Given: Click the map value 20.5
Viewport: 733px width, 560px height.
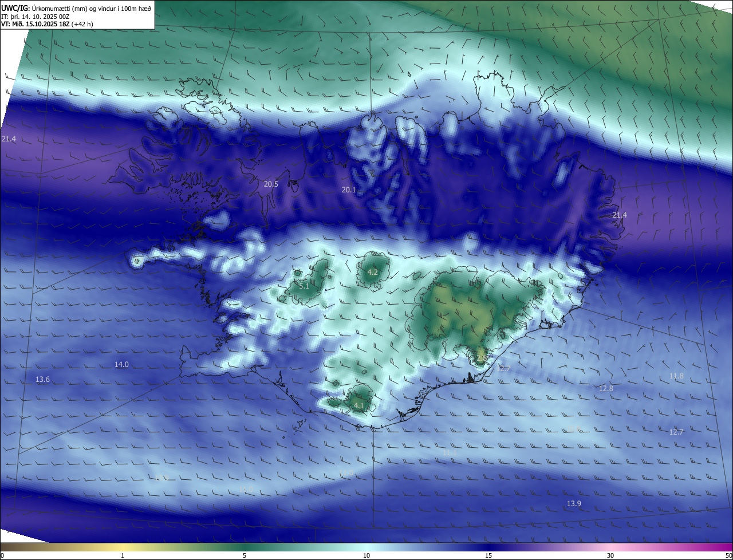Looking at the screenshot, I should [x=271, y=184].
